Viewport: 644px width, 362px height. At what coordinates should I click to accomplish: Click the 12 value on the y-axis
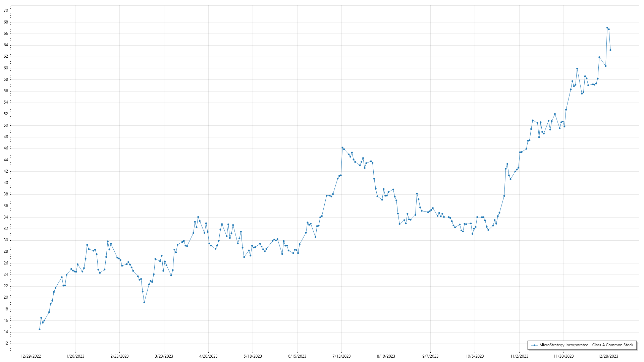(6, 343)
